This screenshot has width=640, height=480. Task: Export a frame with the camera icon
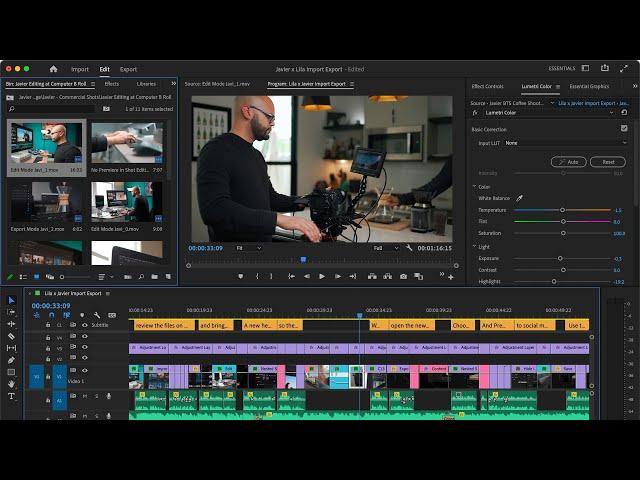click(x=403, y=276)
